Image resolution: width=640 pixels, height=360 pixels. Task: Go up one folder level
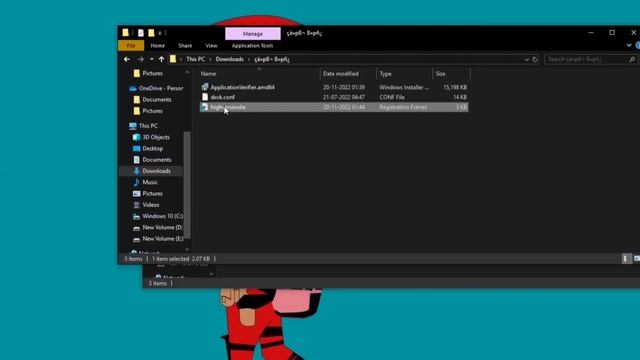tap(161, 59)
